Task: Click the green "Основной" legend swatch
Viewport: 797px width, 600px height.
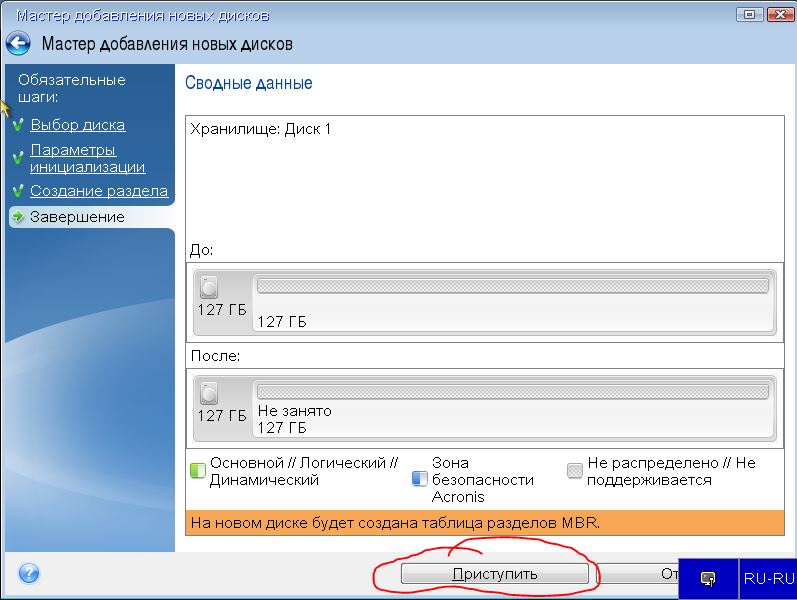Action: (x=198, y=470)
